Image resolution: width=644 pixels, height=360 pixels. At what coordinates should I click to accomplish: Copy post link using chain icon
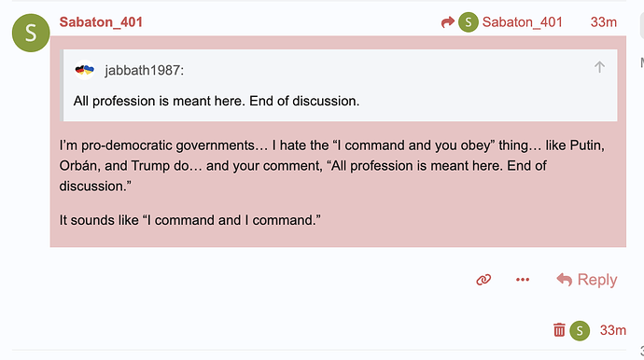pyautogui.click(x=483, y=280)
